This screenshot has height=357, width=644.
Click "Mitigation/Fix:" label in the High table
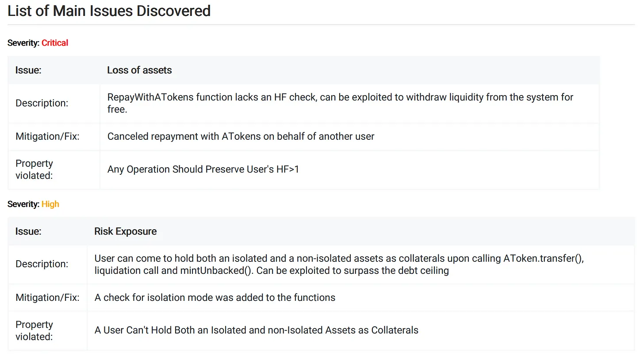tap(47, 297)
